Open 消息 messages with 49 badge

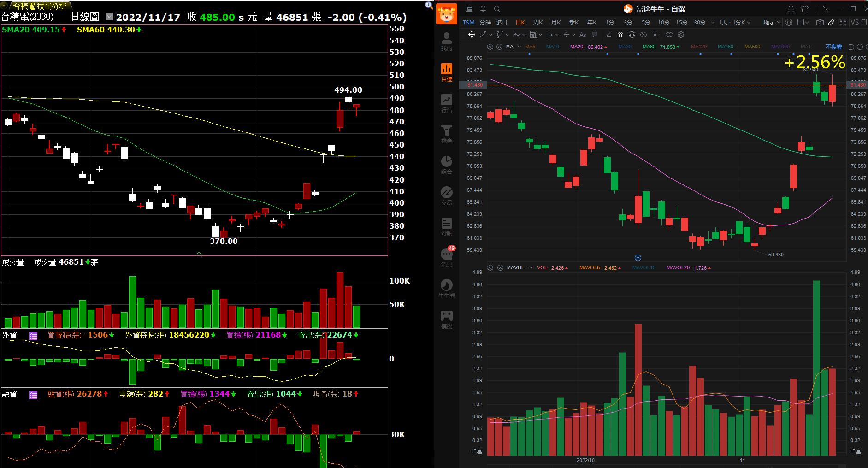coord(446,257)
